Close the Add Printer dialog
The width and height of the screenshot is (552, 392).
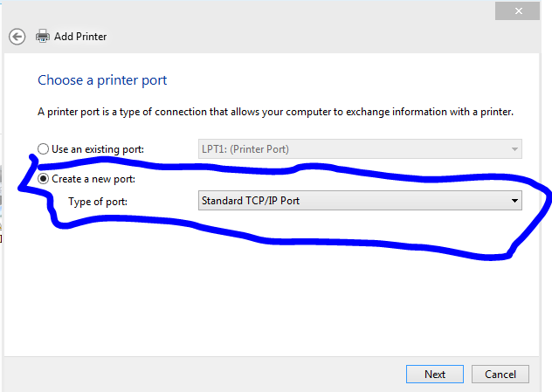coord(523,10)
